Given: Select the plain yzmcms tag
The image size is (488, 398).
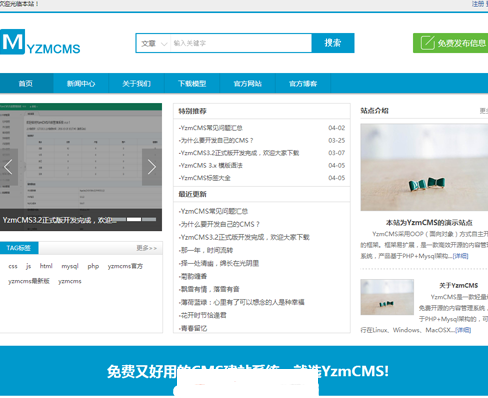Looking at the screenshot, I should (70, 281).
